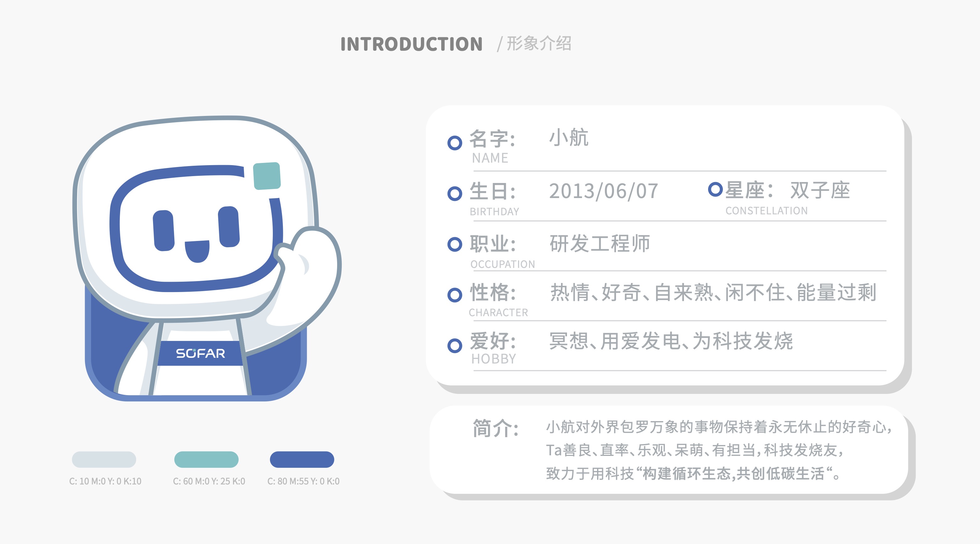Click the blue circle bullet beside 名字

pyautogui.click(x=455, y=143)
